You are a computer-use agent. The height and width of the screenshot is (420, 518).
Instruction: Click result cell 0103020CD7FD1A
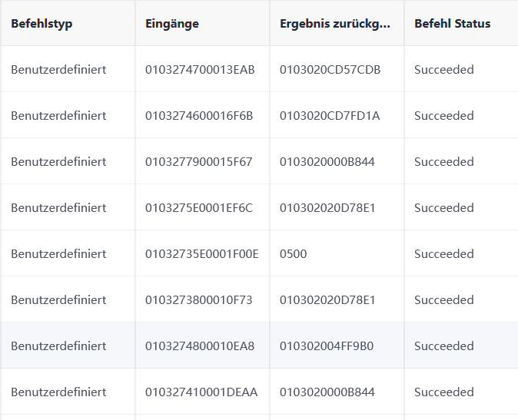pyautogui.click(x=330, y=116)
